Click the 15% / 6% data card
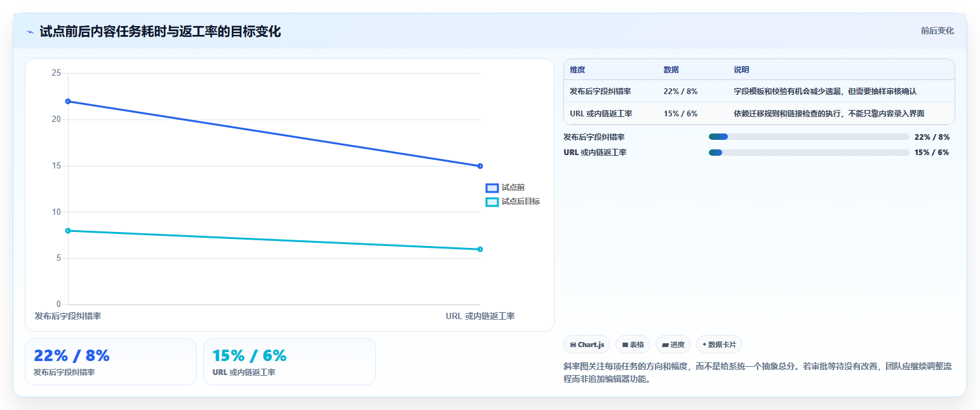The image size is (980, 410). coord(290,362)
